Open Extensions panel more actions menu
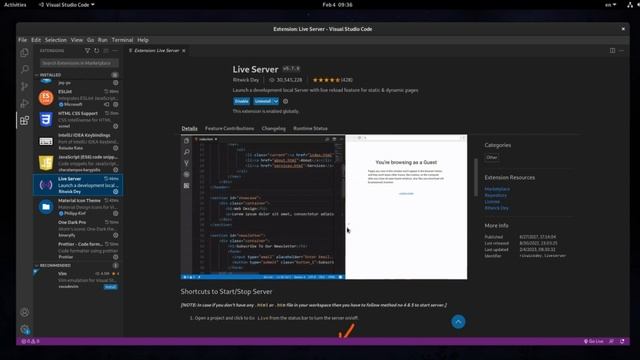Viewport: 640px width, 360px height. (x=116, y=51)
